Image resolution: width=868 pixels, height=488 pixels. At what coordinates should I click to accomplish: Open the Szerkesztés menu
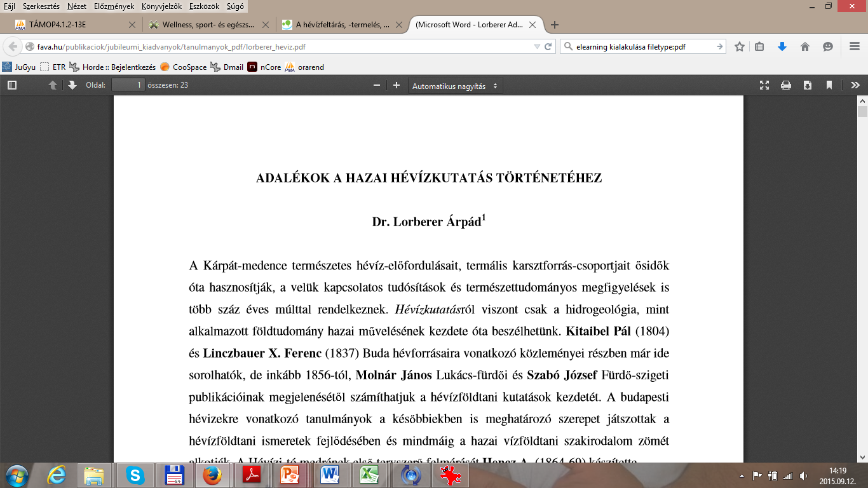pyautogui.click(x=41, y=6)
